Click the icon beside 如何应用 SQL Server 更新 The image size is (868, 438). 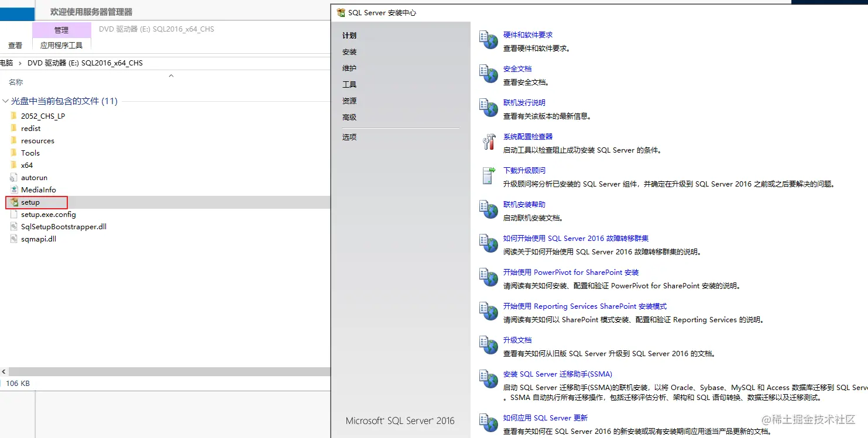(488, 423)
